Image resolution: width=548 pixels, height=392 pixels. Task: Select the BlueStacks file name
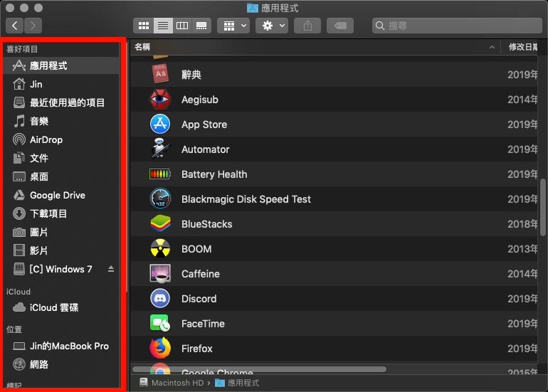tap(207, 224)
